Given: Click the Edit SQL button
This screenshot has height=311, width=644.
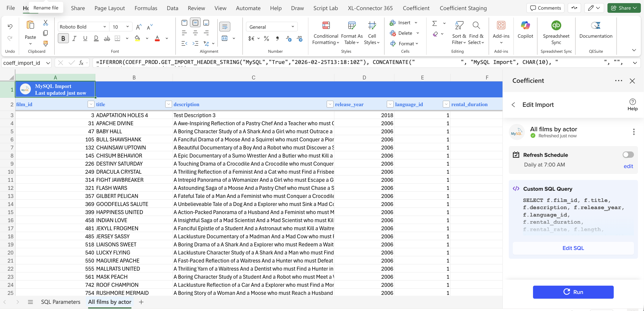Looking at the screenshot, I should (x=573, y=248).
